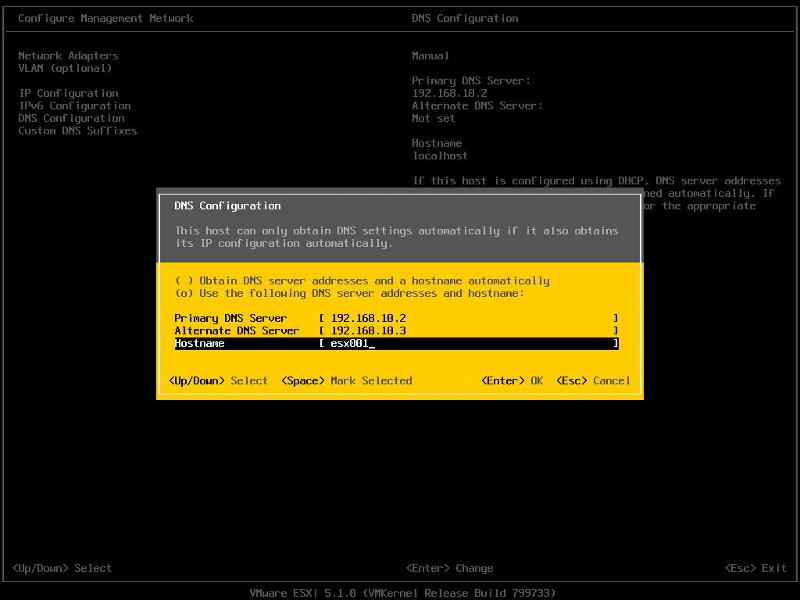Click Alternate DNS Server: label in right pane
This screenshot has height=600, width=800.
[477, 106]
